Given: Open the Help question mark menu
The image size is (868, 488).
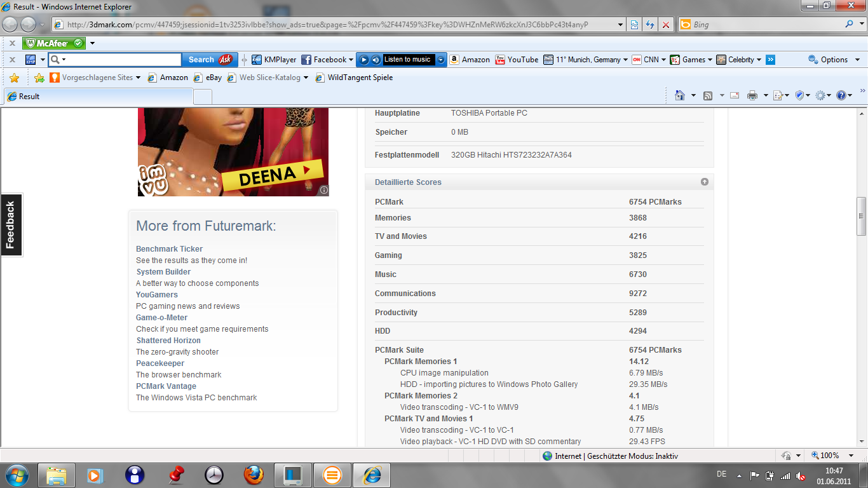Looking at the screenshot, I should (x=841, y=95).
